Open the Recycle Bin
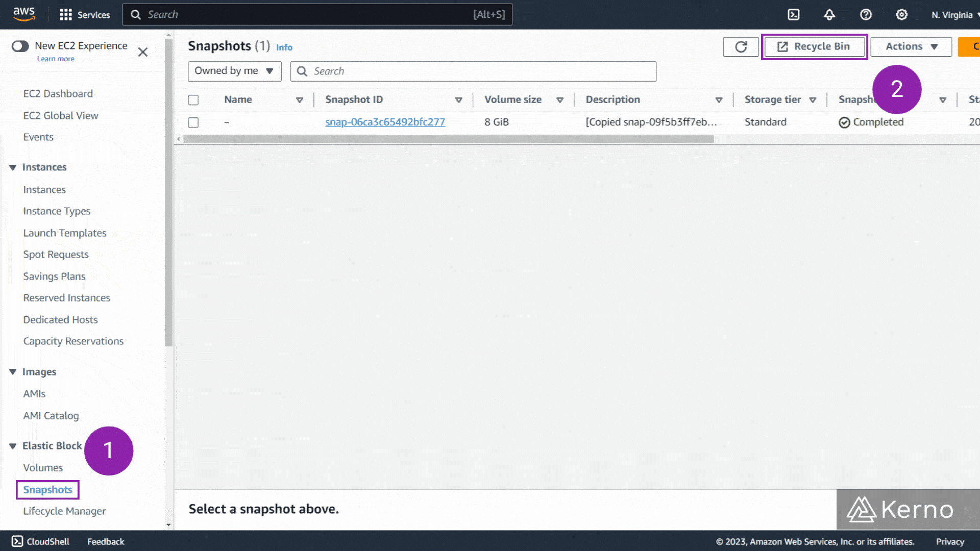Image resolution: width=980 pixels, height=551 pixels. 814,46
